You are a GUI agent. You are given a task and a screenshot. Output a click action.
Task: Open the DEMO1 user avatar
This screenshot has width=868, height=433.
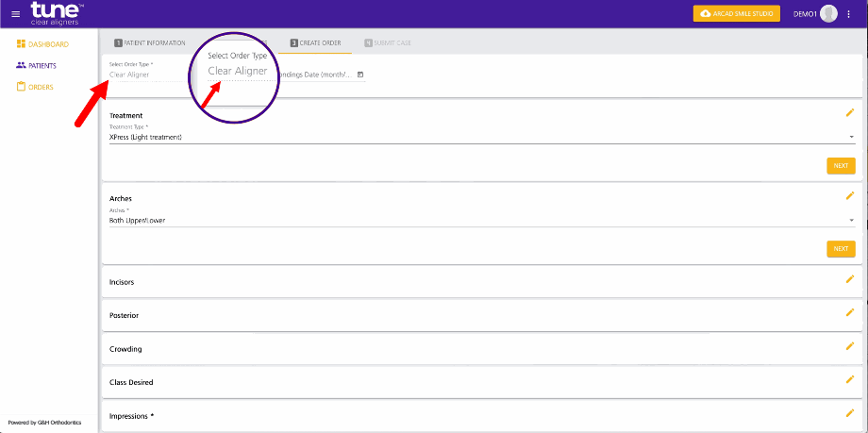click(x=828, y=14)
